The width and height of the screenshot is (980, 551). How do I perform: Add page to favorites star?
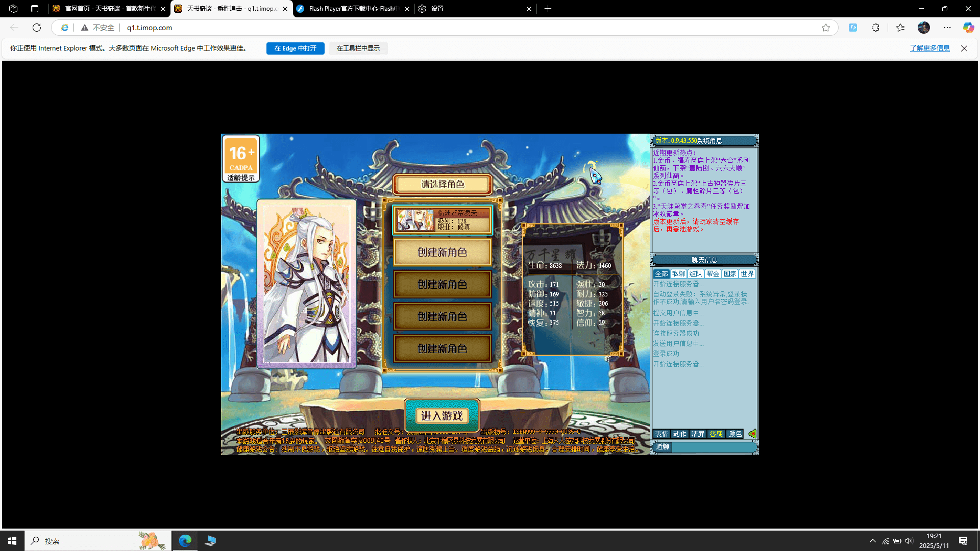(x=825, y=28)
